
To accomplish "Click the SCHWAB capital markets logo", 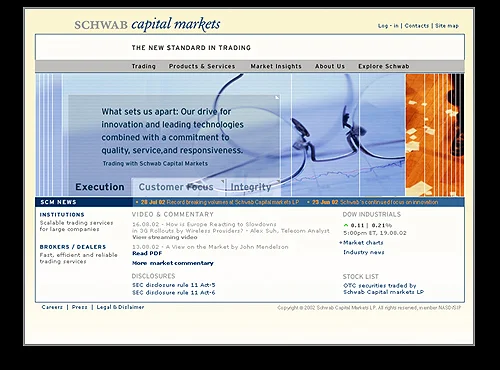I will tap(147, 25).
